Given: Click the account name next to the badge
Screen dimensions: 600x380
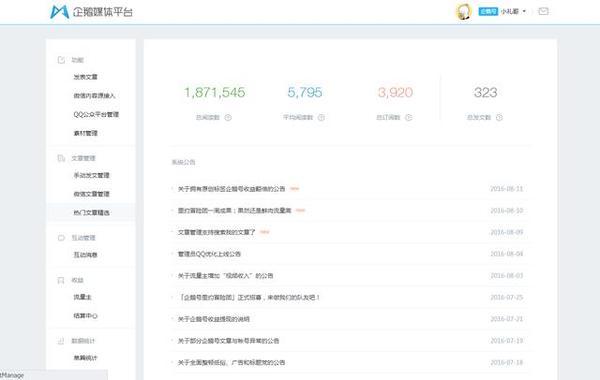Looking at the screenshot, I should pos(510,11).
